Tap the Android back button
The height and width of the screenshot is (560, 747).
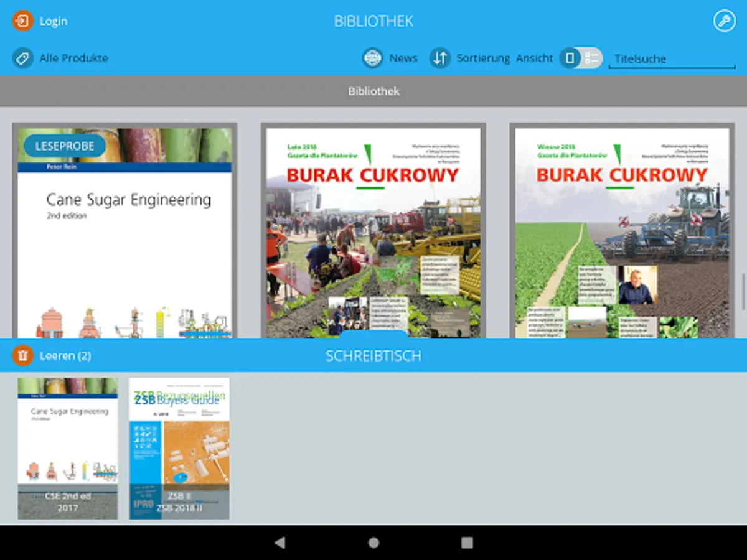coord(280,543)
